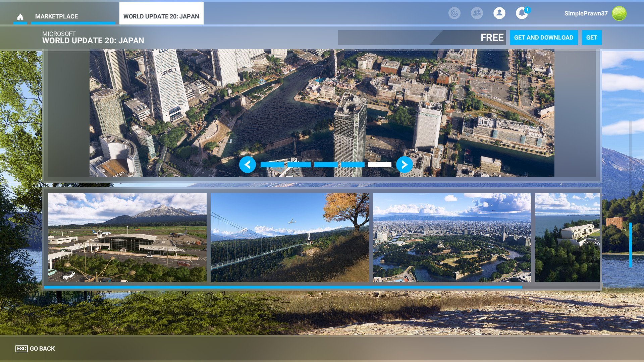Click the vertical blue page scrollbar
This screenshot has width=644, height=362.
pyautogui.click(x=630, y=245)
